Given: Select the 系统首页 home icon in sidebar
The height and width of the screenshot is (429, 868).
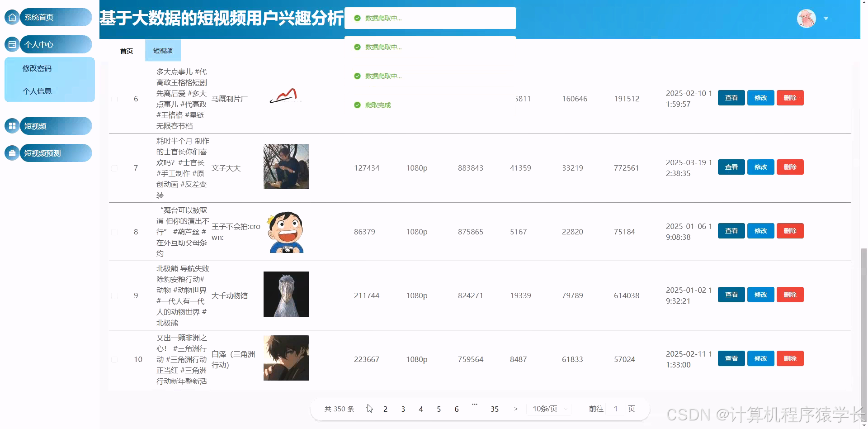Looking at the screenshot, I should point(11,17).
